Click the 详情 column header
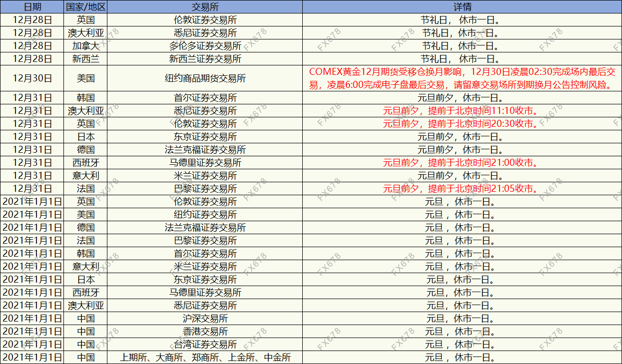Image resolution: width=622 pixels, height=364 pixels. click(x=462, y=7)
